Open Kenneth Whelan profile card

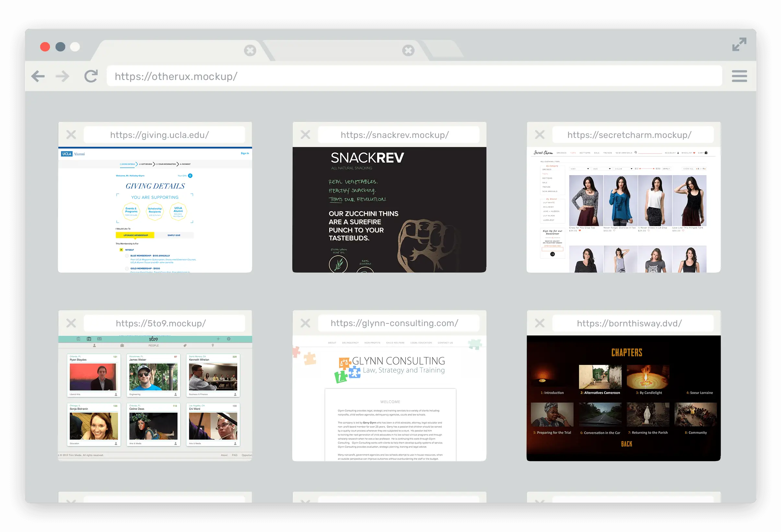(213, 376)
